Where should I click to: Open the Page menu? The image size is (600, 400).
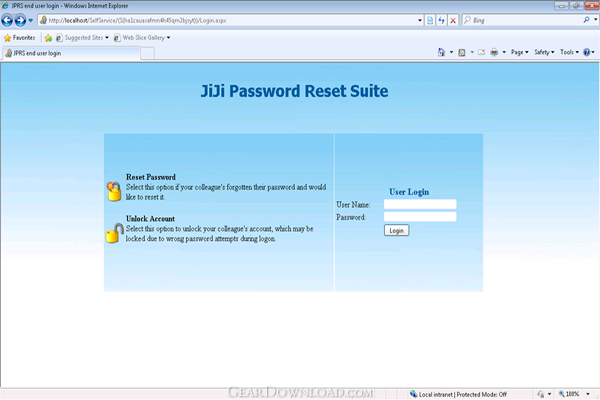point(520,52)
